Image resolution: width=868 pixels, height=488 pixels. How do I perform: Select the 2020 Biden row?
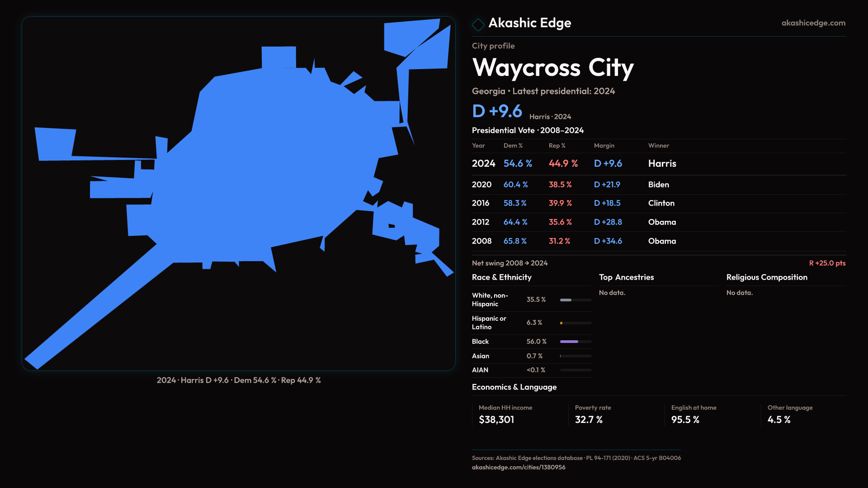[658, 185]
